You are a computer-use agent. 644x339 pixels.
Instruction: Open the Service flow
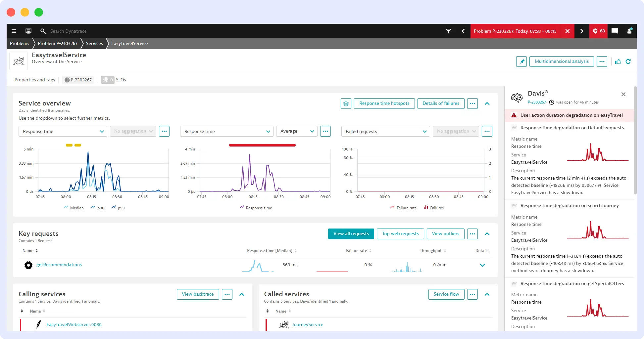coord(446,294)
